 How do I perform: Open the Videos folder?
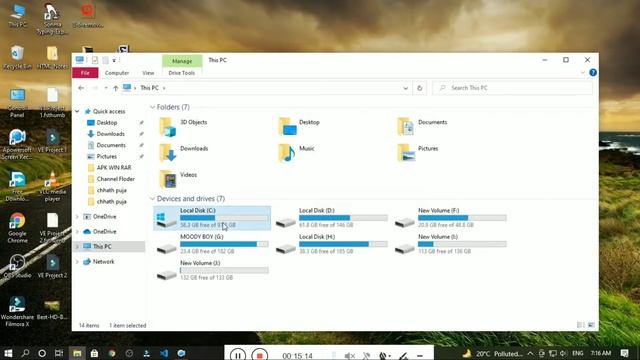pos(178,179)
